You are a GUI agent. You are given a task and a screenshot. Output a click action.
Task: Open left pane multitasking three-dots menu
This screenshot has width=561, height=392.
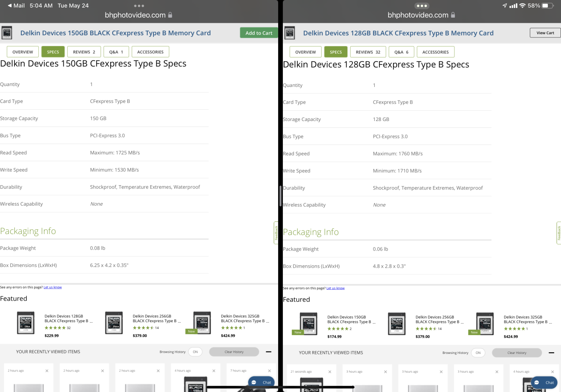pos(139,6)
